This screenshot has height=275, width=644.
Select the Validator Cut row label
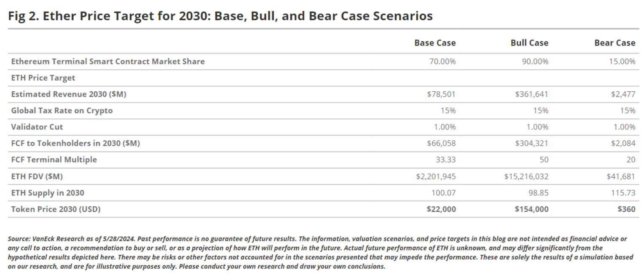[x=37, y=127]
